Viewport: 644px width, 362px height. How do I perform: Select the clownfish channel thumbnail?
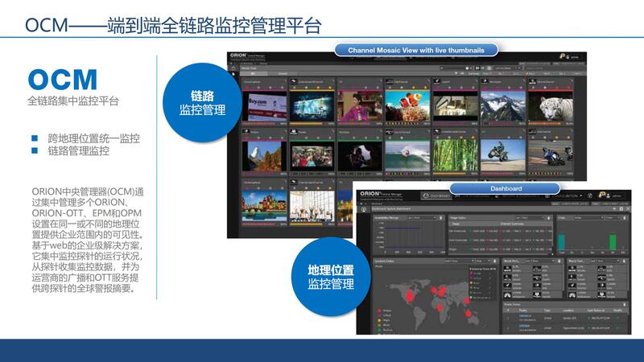coord(407,105)
